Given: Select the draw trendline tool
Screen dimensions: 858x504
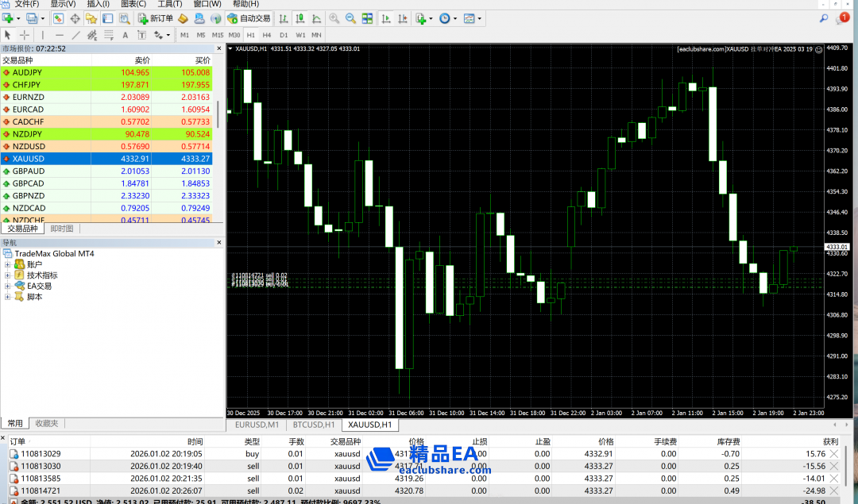Looking at the screenshot, I should click(x=76, y=35).
